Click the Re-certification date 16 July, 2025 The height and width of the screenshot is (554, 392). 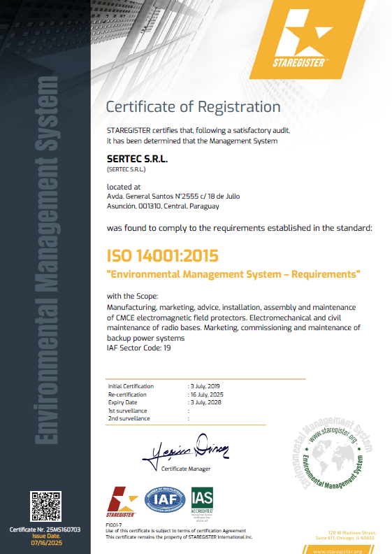click(x=207, y=395)
